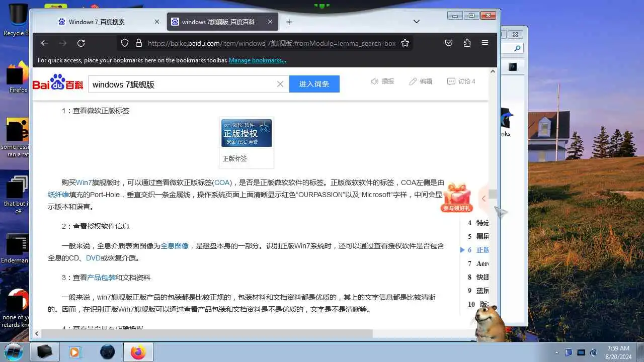This screenshot has width=644, height=362.
Task: Close the windows 7旗舰版_百度百科 tab
Action: (x=270, y=22)
